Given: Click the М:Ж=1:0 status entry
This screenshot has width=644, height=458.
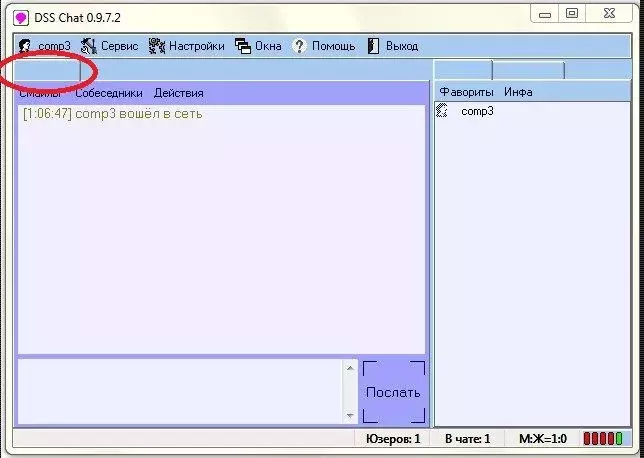Looking at the screenshot, I should pyautogui.click(x=543, y=439).
